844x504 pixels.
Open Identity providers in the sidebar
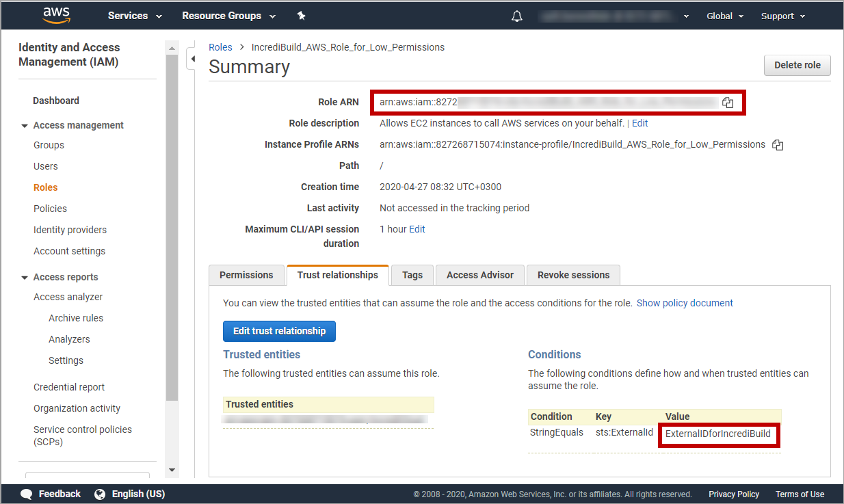(x=70, y=230)
